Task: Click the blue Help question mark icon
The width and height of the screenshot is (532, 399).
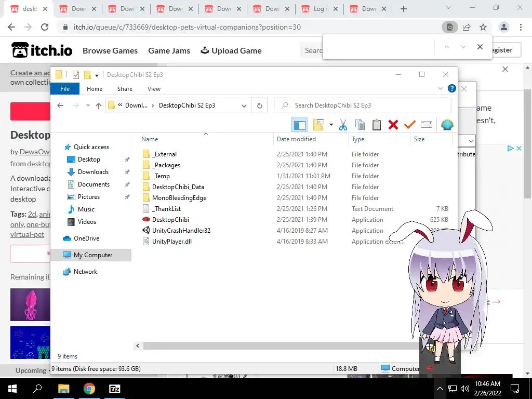Action: click(x=451, y=88)
